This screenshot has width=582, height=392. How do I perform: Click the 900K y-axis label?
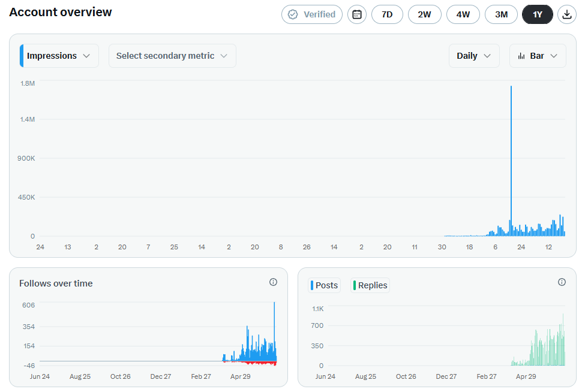[x=26, y=158]
